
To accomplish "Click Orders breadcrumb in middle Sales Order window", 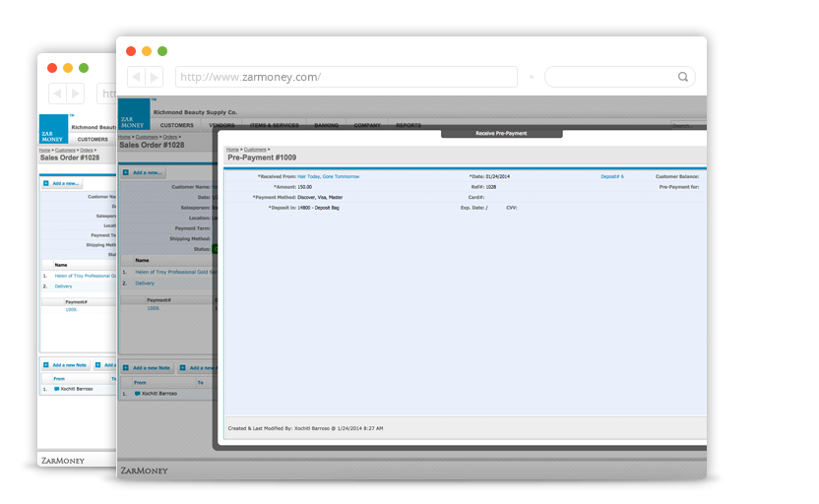I will tap(169, 137).
